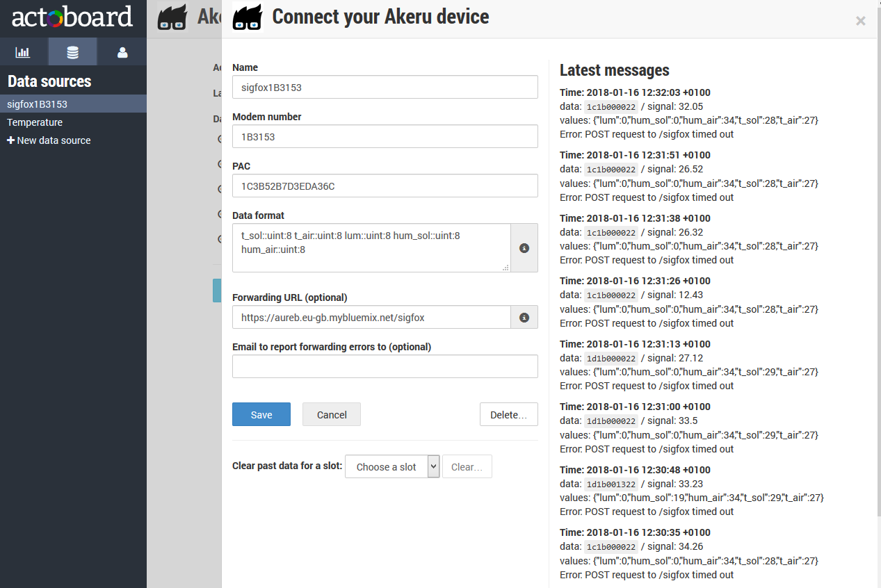Screen dimensions: 881x588
Task: Select the Temperature data source
Action: pyautogui.click(x=73, y=122)
